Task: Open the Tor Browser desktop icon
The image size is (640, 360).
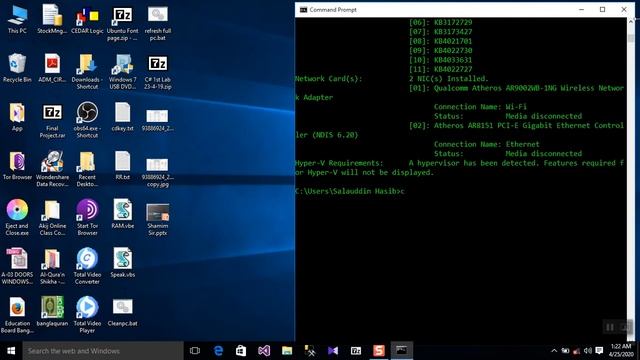Action: [x=17, y=166]
